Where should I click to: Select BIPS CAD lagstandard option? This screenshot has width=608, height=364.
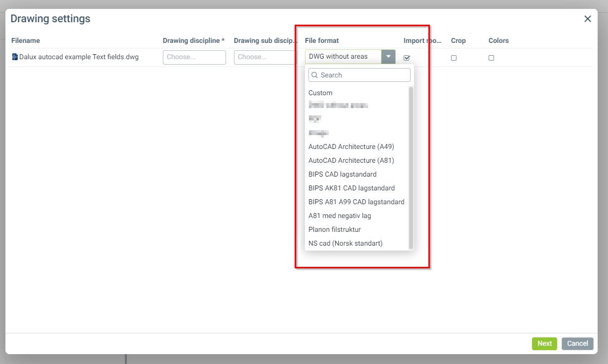click(x=342, y=174)
